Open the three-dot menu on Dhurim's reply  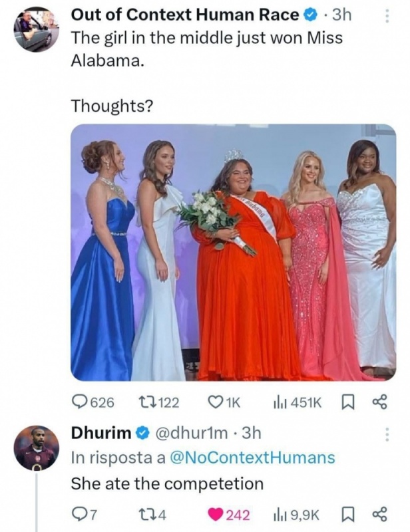[385, 434]
